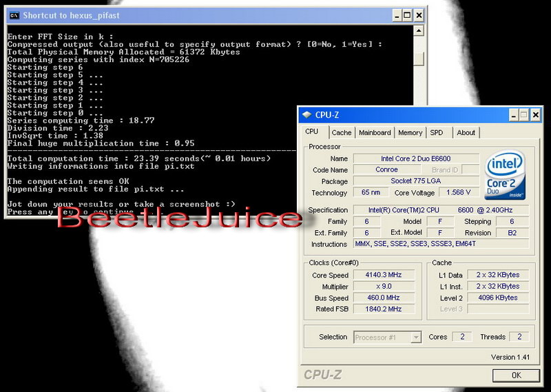Click the OK button in CPU-Z

click(516, 375)
